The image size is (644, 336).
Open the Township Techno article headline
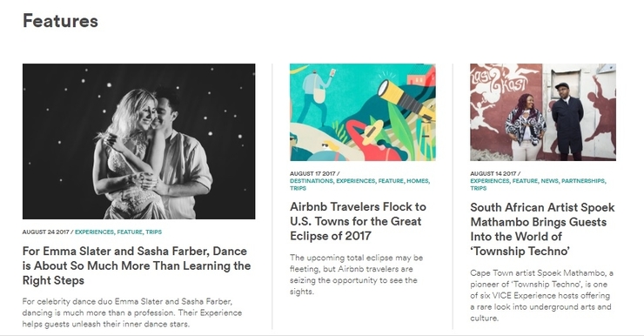pyautogui.click(x=542, y=229)
